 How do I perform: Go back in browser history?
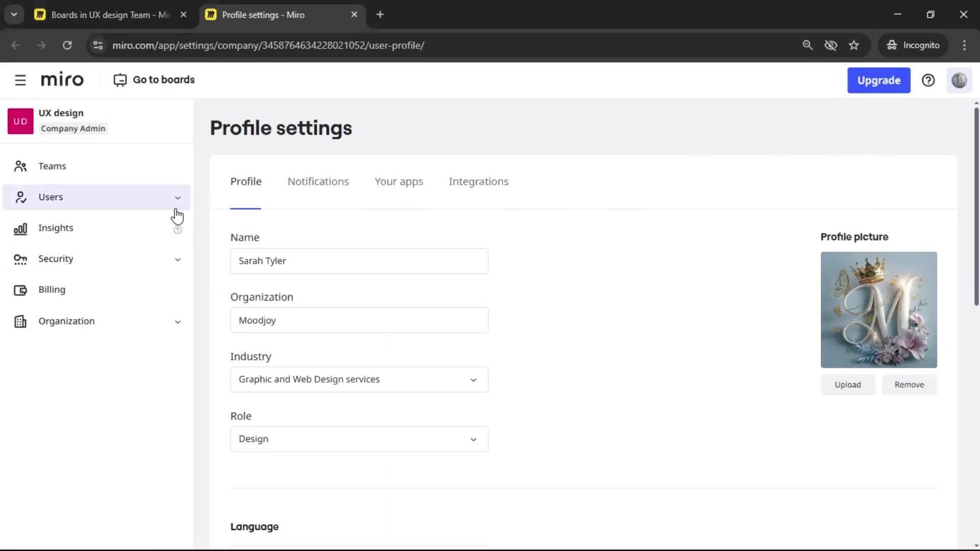click(15, 45)
